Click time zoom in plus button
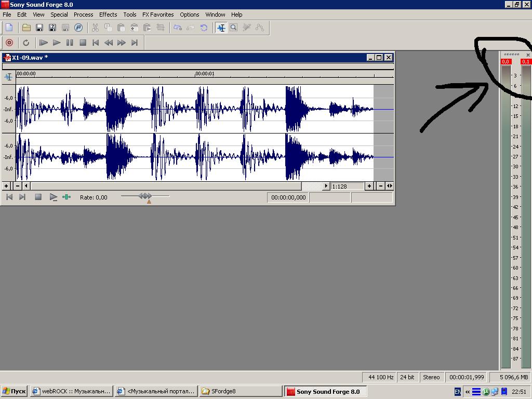 pyautogui.click(x=369, y=186)
